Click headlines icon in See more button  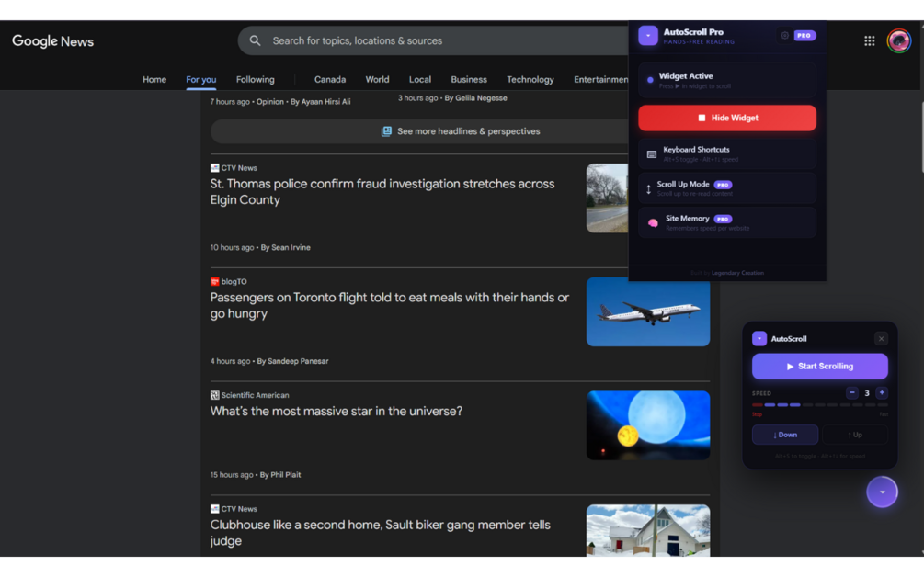pyautogui.click(x=386, y=131)
